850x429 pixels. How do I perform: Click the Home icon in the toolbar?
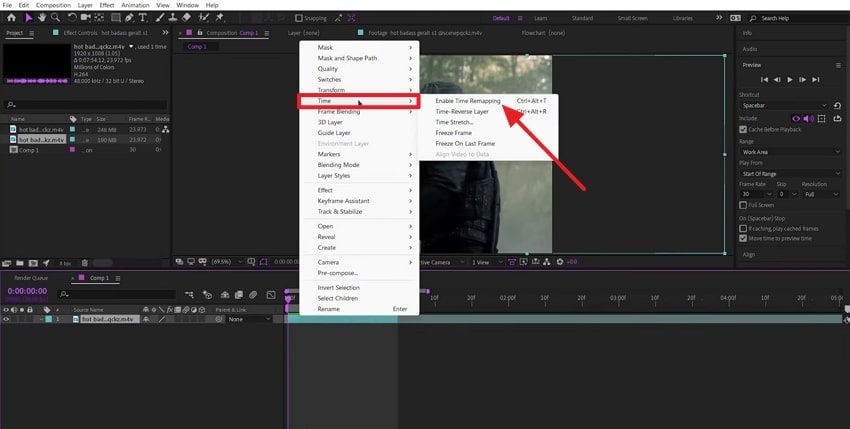coord(11,18)
